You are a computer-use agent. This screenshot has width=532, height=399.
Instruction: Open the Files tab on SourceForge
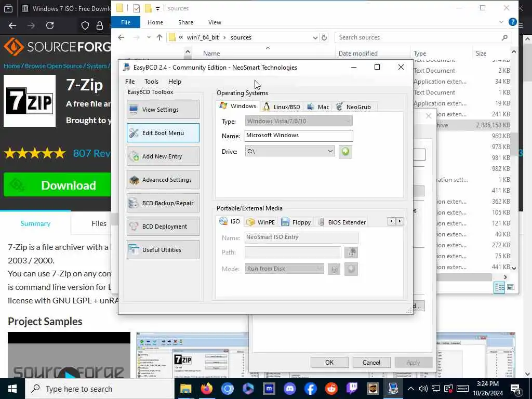point(99,223)
